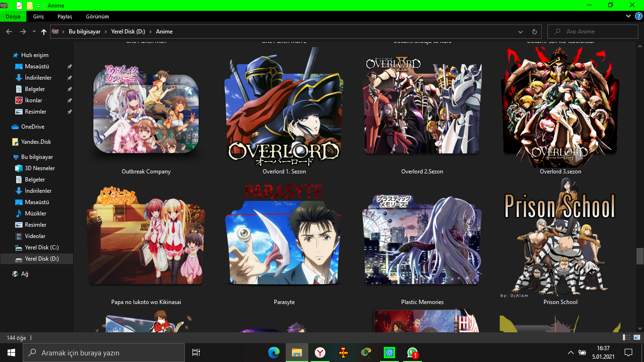Click the file list vertical scrollbar thumb
This screenshot has width=644, height=362.
point(640,256)
